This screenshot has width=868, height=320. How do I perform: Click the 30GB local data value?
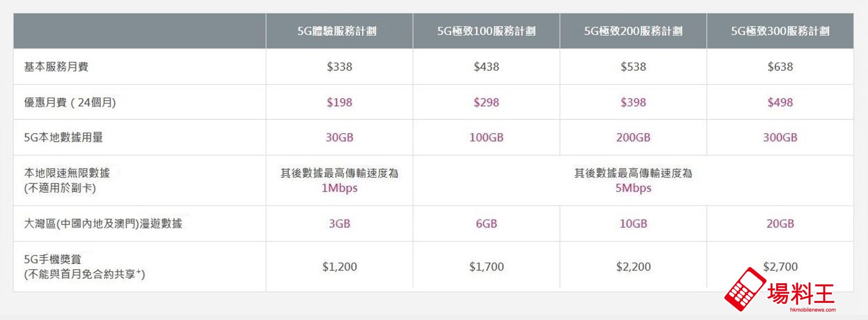click(x=339, y=138)
